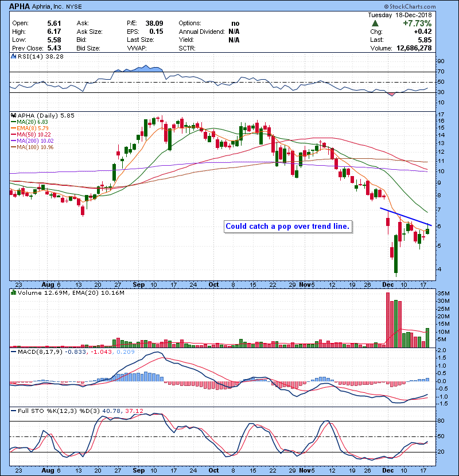459x476 pixels.
Task: Click the +0.42 change value
Action: pos(423,32)
